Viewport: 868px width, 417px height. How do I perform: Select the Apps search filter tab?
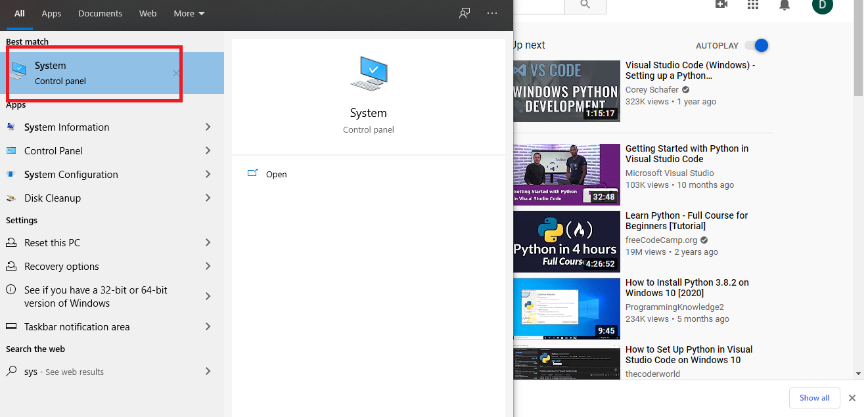pos(51,13)
